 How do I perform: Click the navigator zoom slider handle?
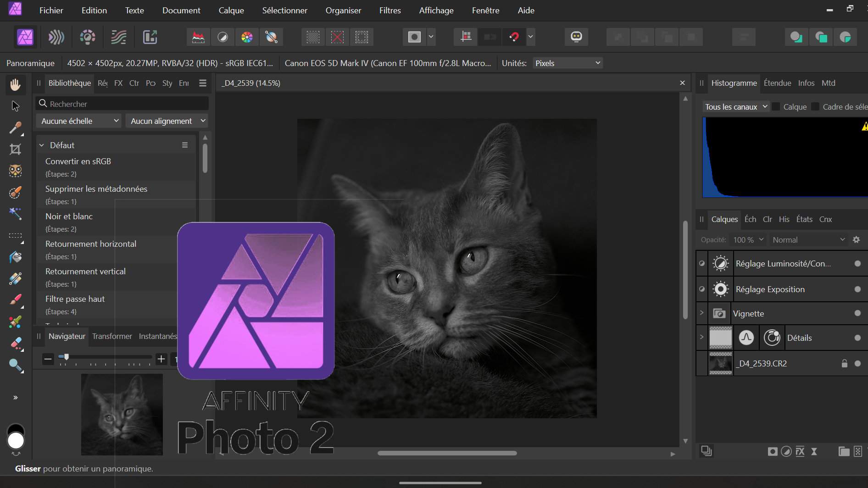[x=66, y=357]
